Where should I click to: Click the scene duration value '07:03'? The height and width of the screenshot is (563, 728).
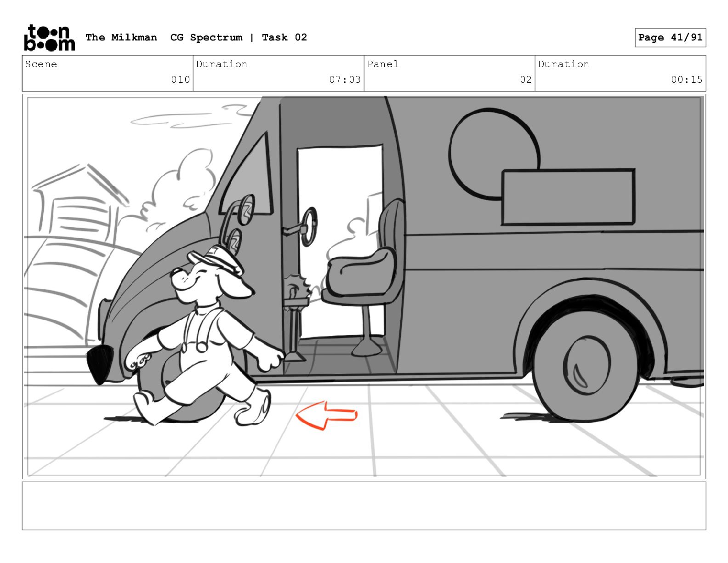[345, 80]
